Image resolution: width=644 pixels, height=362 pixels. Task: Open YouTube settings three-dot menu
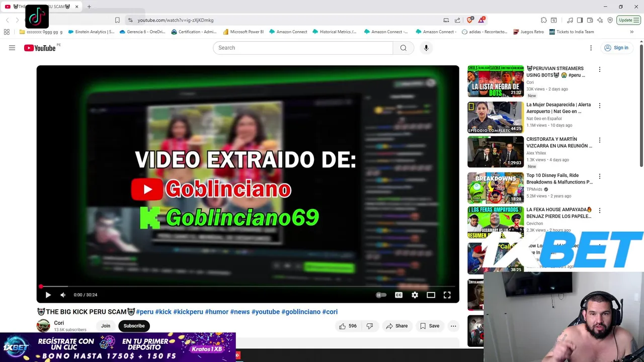click(x=591, y=48)
